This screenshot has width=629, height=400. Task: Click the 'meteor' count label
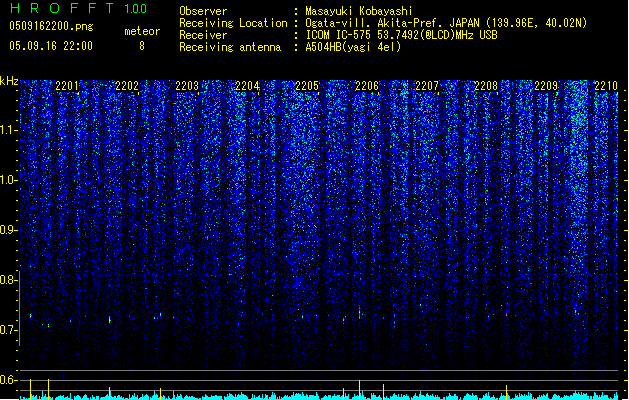[x=142, y=31]
